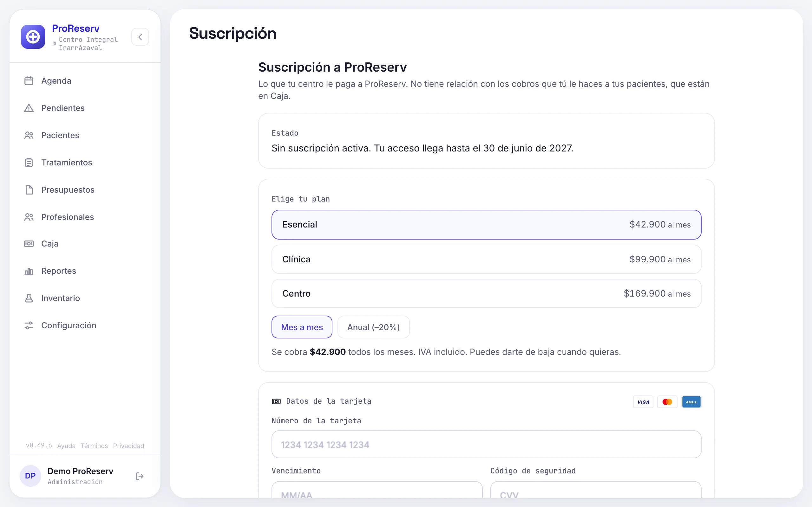This screenshot has width=812, height=507.
Task: Collapse the sidebar with the chevron button
Action: pyautogui.click(x=140, y=37)
